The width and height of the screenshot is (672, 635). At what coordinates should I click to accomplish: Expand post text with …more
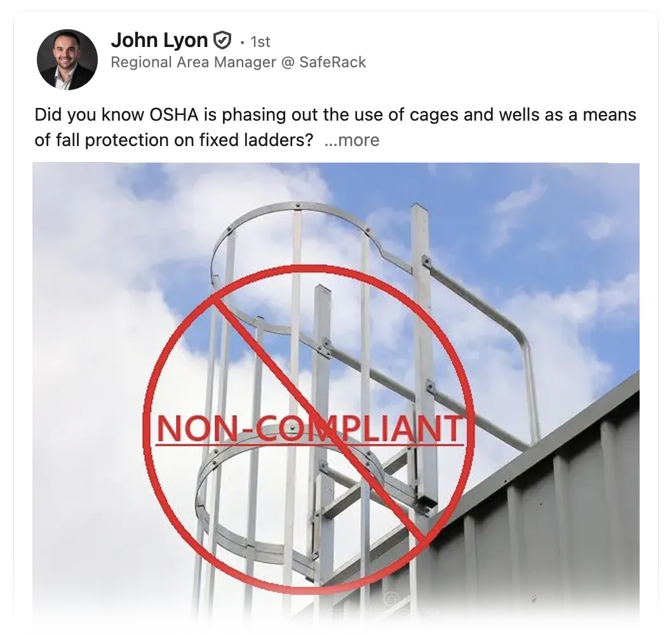pyautogui.click(x=352, y=140)
